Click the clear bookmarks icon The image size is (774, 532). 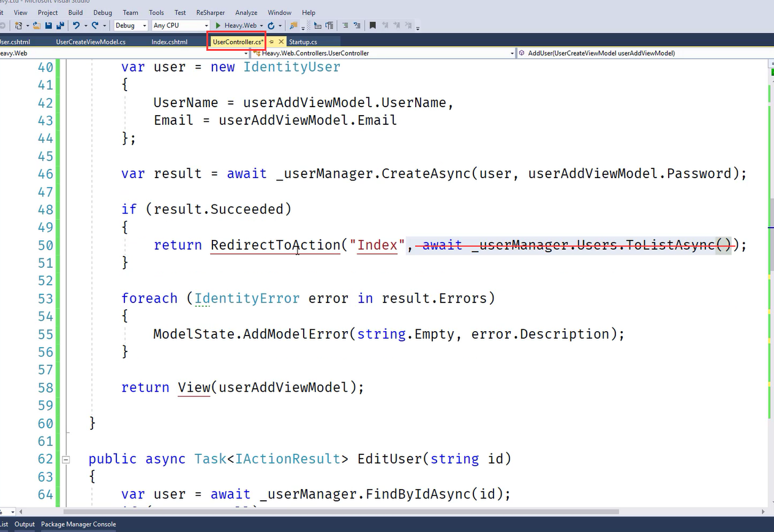(408, 26)
